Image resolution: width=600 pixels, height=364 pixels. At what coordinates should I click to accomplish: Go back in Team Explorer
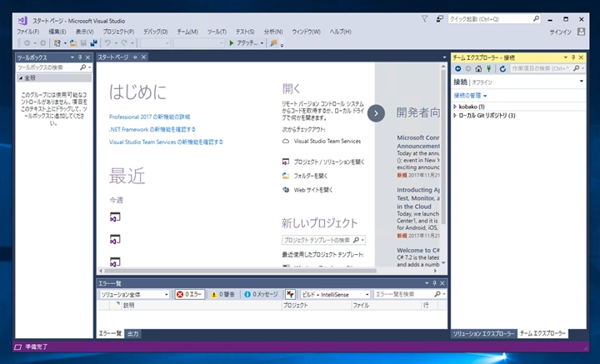click(458, 68)
